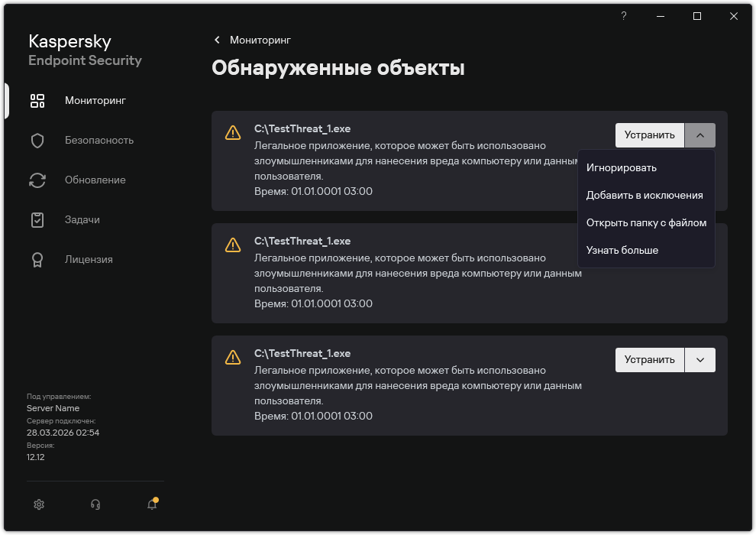This screenshot has width=756, height=535.
Task: Close the Kaspersky window
Action: 734,16
